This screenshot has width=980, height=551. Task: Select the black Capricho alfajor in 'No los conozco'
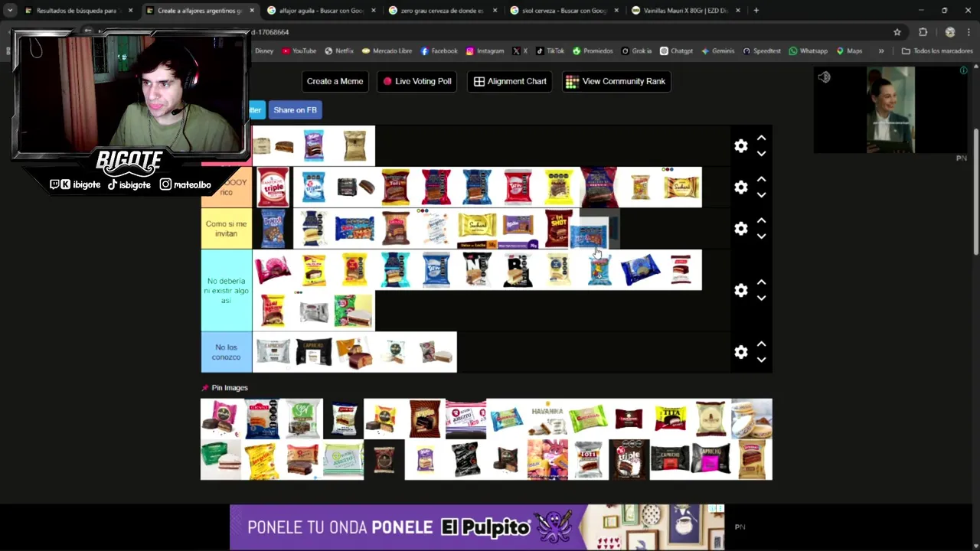[313, 352]
